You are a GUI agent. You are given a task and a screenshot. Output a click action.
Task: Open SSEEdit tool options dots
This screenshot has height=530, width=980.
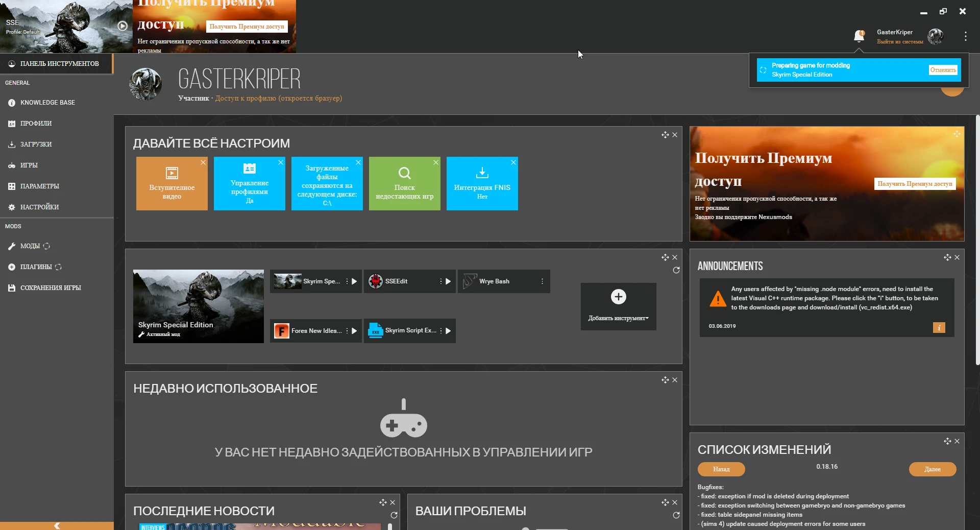coord(441,281)
